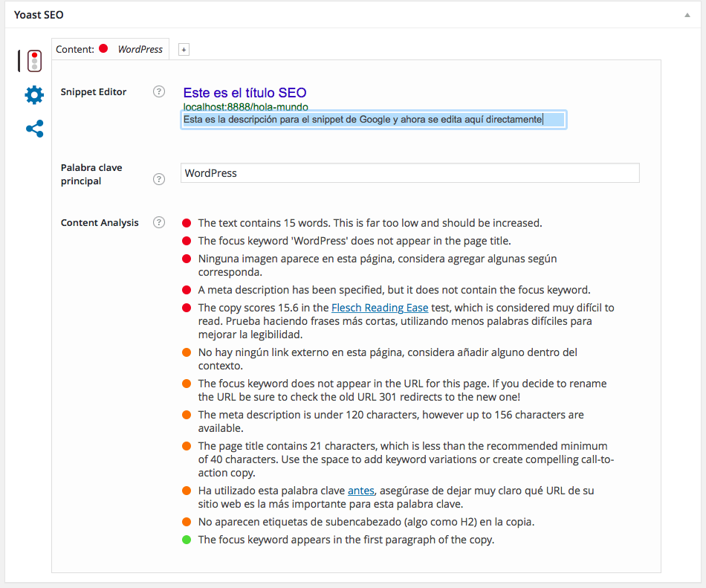The height and width of the screenshot is (588, 706).
Task: Open the social share settings icon
Action: point(34,129)
